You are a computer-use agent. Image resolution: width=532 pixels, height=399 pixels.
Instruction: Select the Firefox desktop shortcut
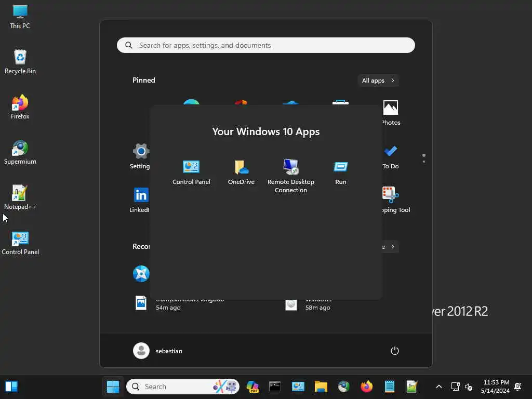click(x=20, y=107)
